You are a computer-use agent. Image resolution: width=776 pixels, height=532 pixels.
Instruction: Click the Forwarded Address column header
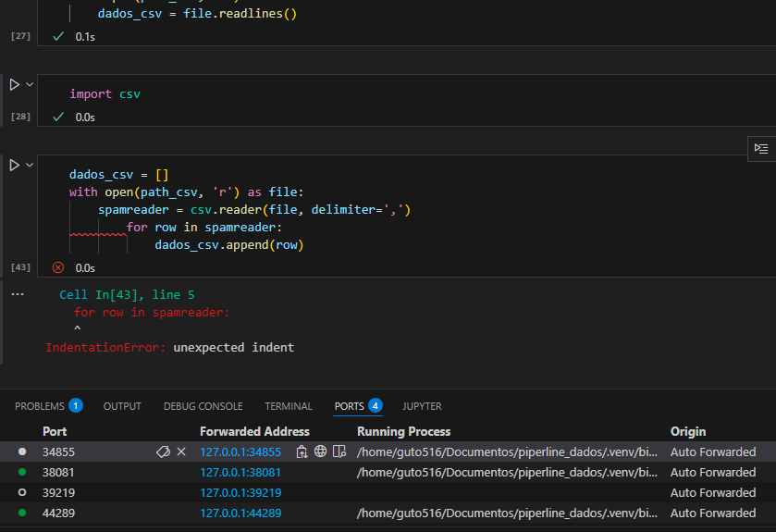[x=254, y=431]
